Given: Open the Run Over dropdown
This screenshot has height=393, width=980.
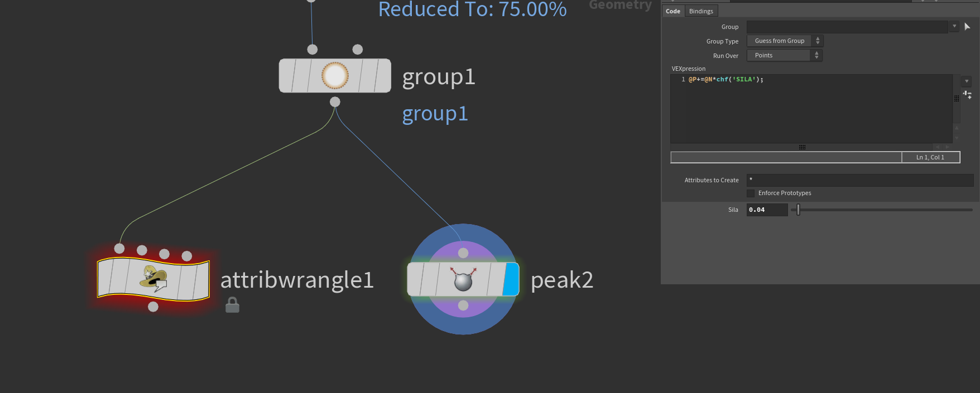Looking at the screenshot, I should click(x=784, y=55).
